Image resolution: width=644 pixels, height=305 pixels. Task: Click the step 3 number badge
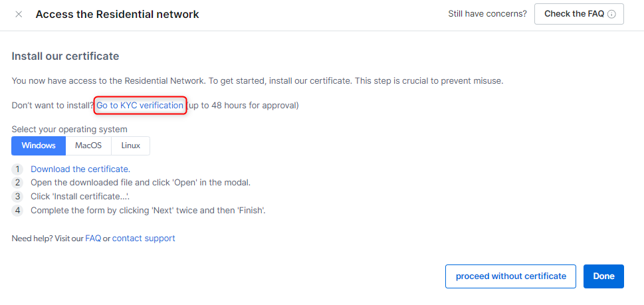17,197
